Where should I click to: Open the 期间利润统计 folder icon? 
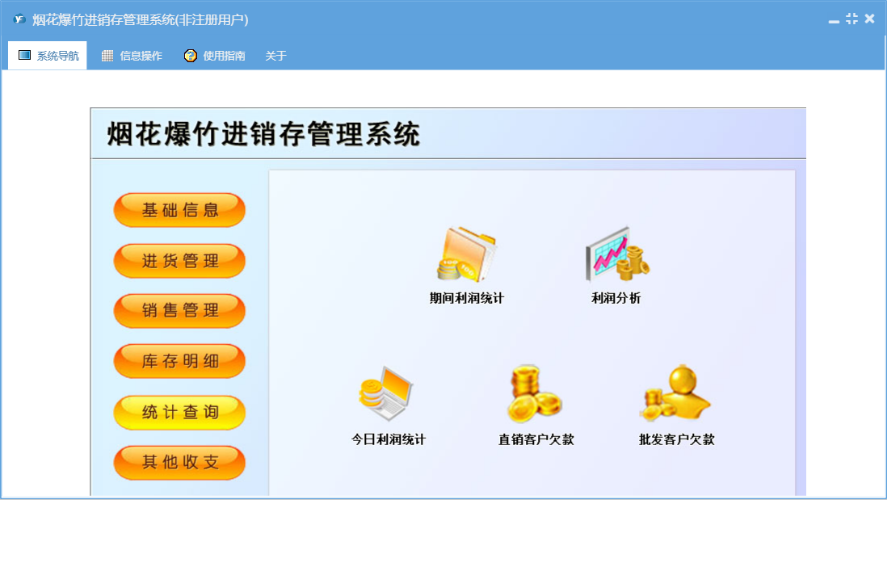tap(466, 254)
